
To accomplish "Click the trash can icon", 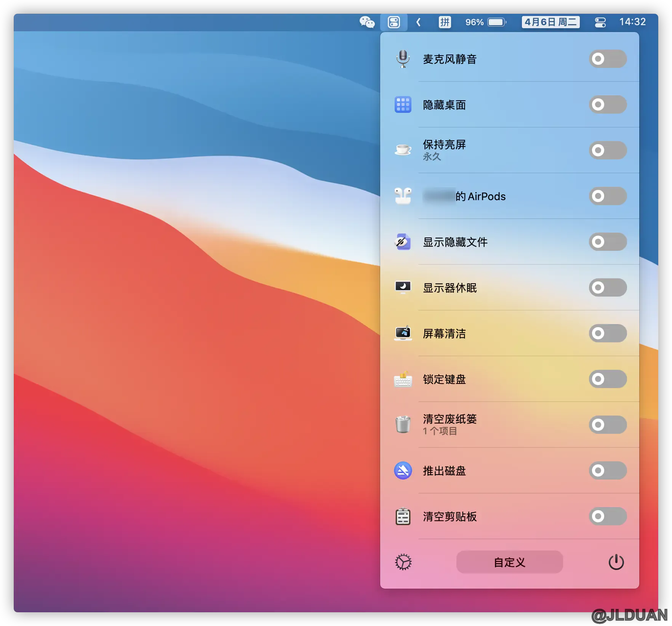I will click(x=403, y=424).
